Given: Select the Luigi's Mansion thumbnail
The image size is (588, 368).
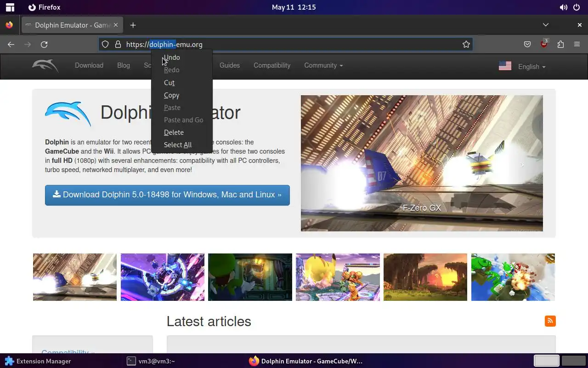Looking at the screenshot, I should coord(250,277).
